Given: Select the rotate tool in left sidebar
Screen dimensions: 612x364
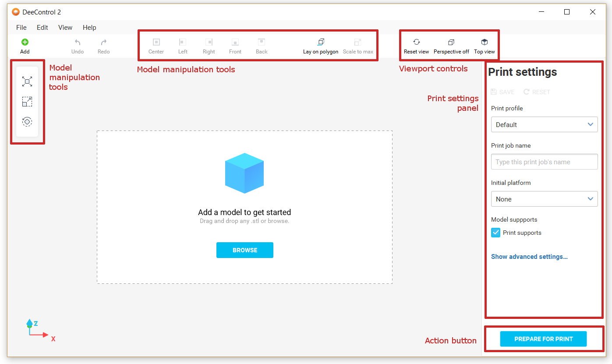Looking at the screenshot, I should click(27, 122).
